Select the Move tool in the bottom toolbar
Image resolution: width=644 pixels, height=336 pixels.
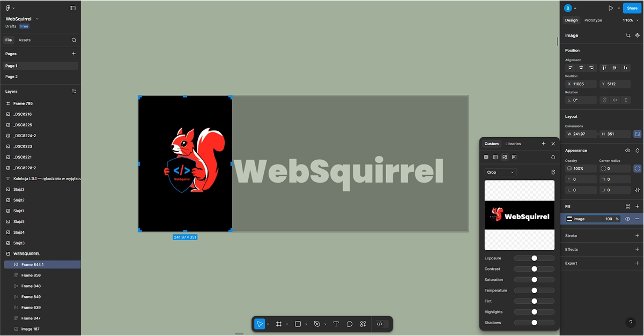click(260, 324)
